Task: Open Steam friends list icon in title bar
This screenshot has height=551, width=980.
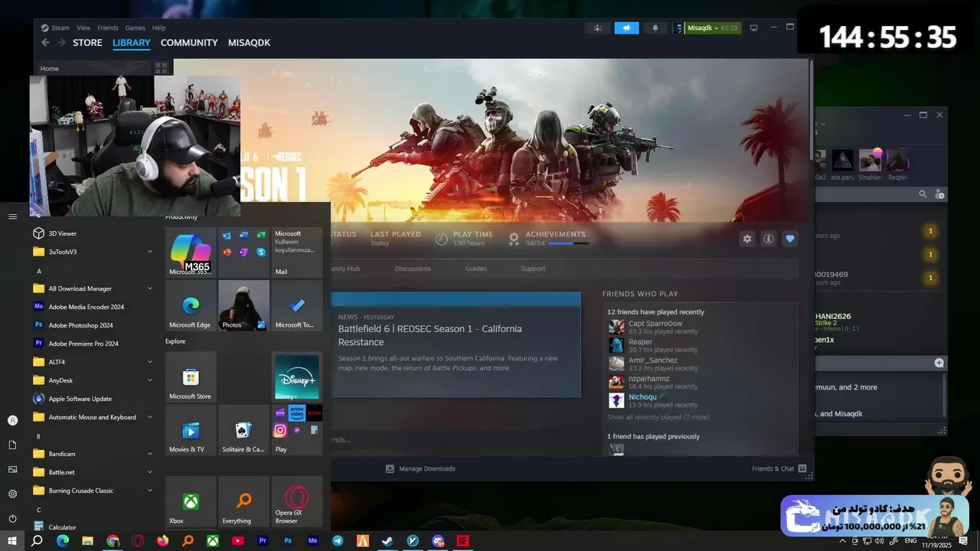Action: (x=597, y=28)
